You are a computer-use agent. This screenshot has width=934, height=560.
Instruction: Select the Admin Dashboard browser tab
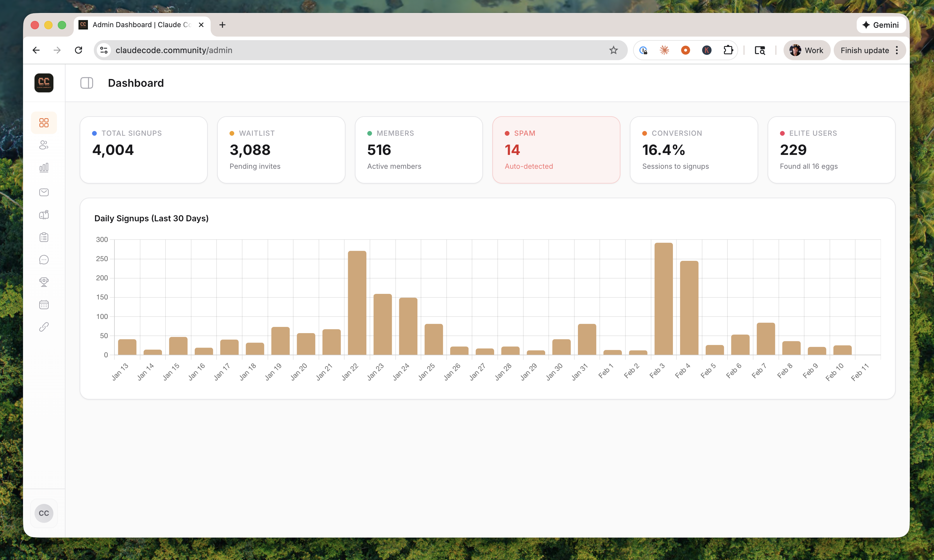click(142, 25)
